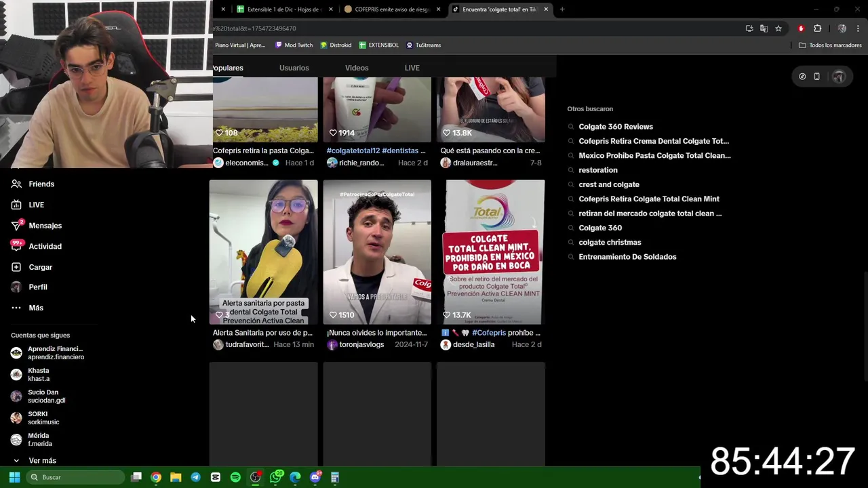Screen dimensions: 868x488
Task: Select suggestion retiran del mercado colgate total
Action: pyautogui.click(x=650, y=213)
